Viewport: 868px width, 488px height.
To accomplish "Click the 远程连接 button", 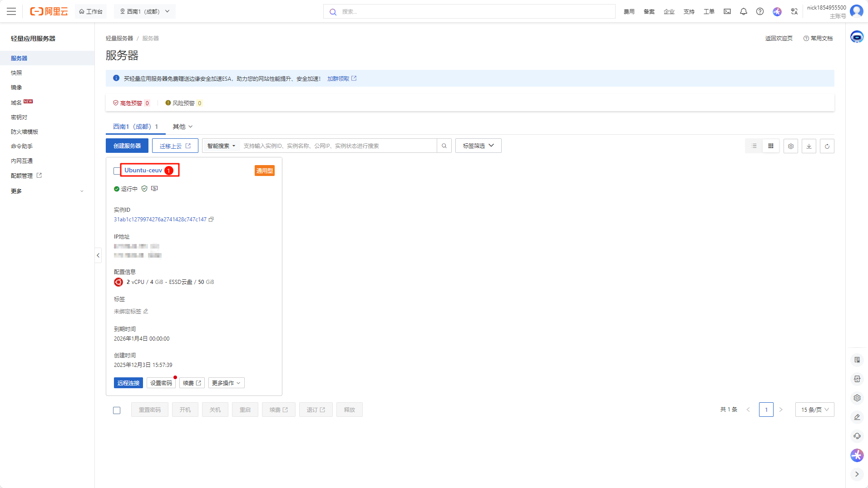I will (x=128, y=383).
